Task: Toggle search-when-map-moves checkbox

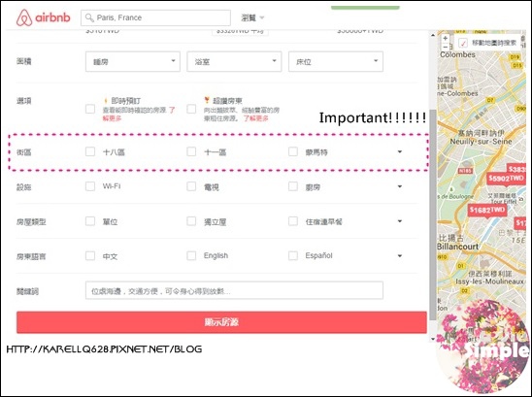Action: [x=463, y=43]
